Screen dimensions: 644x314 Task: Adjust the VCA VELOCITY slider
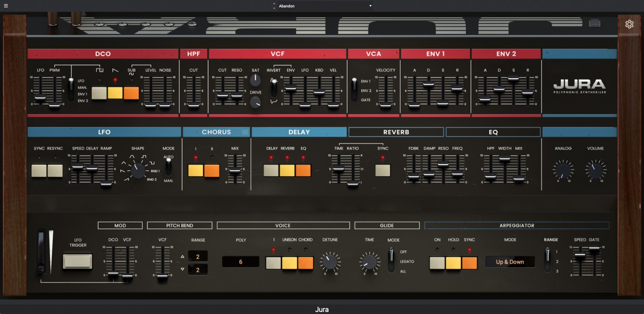[386, 105]
